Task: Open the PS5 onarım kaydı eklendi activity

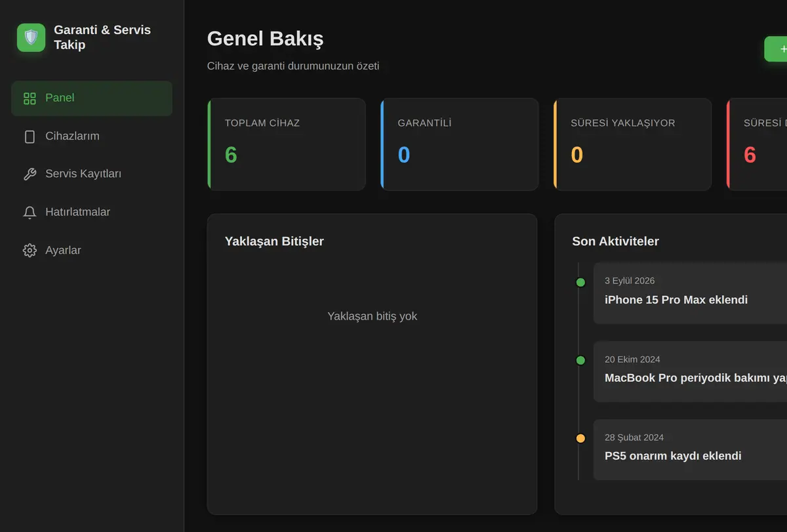Action: pos(690,450)
